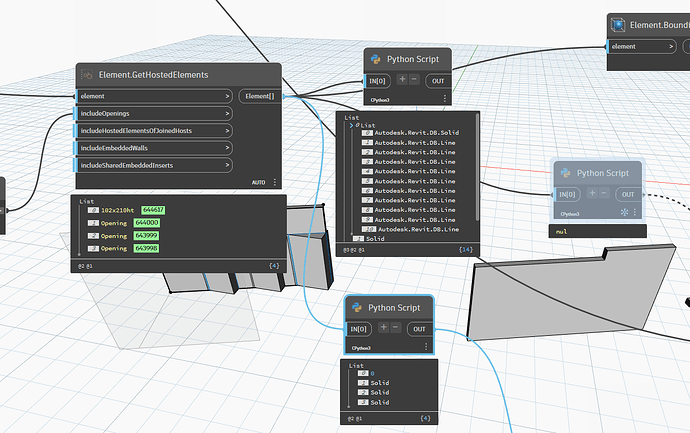Screen dimensions: 690x433
Task: Click the frozen snowflake icon on Python Script node
Action: tap(624, 213)
